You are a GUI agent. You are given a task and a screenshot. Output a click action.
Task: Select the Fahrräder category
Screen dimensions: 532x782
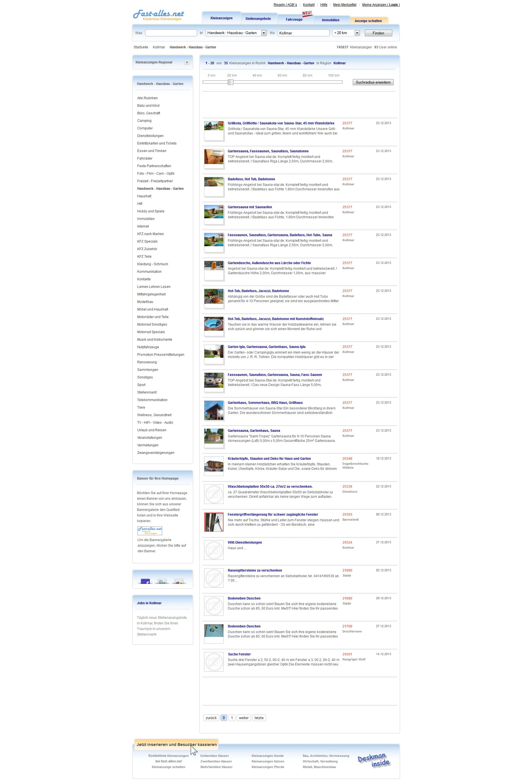point(145,158)
